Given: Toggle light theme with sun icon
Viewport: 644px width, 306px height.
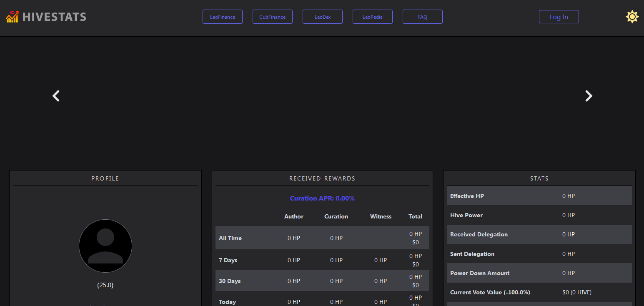Looking at the screenshot, I should [632, 17].
